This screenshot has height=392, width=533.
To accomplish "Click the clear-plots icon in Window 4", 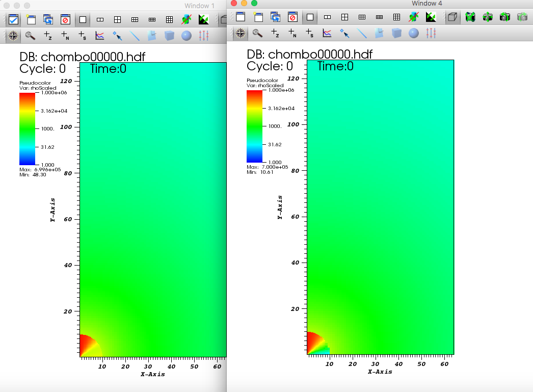I will tap(414, 17).
